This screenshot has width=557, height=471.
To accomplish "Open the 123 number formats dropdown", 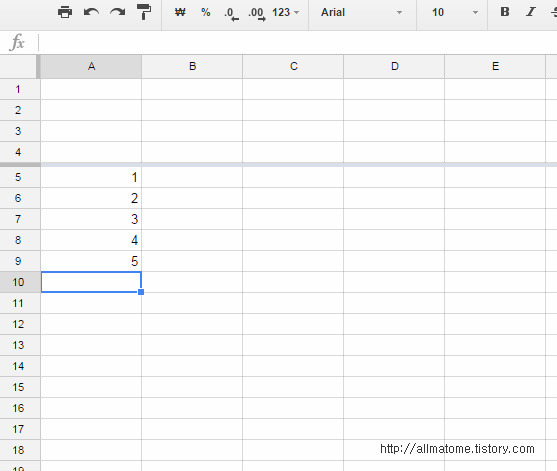I will [x=285, y=12].
